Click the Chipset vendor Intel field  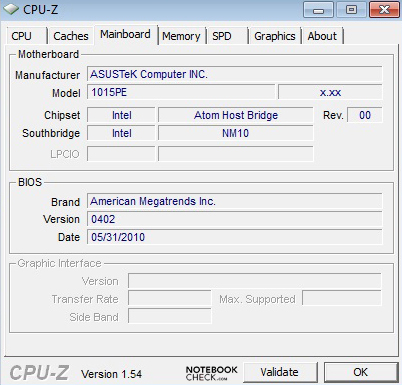point(121,115)
